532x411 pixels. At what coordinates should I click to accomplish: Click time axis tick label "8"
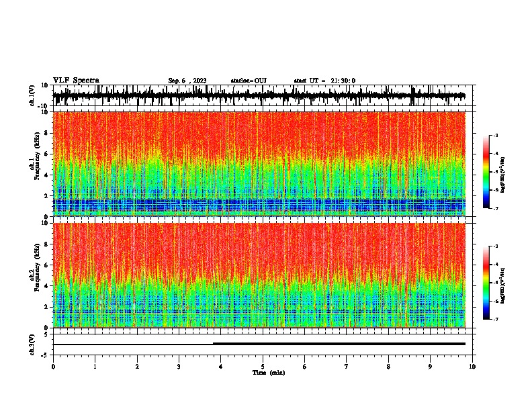[x=388, y=367]
